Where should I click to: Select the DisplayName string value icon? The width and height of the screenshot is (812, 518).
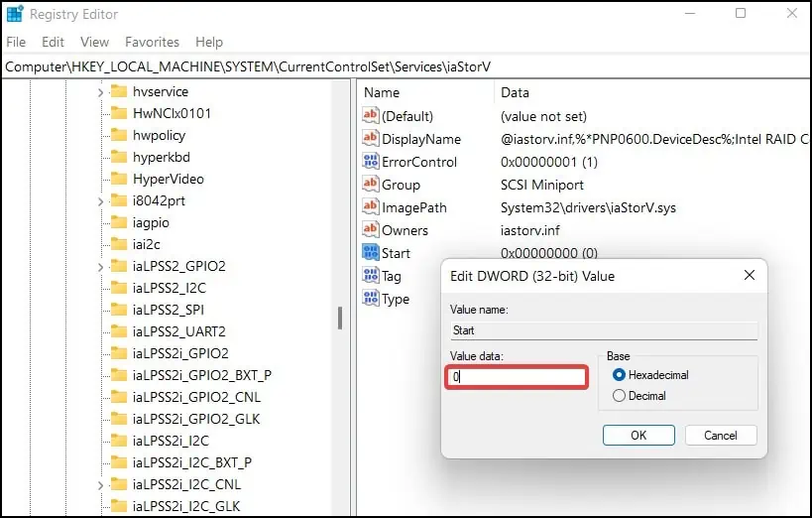pyautogui.click(x=370, y=139)
